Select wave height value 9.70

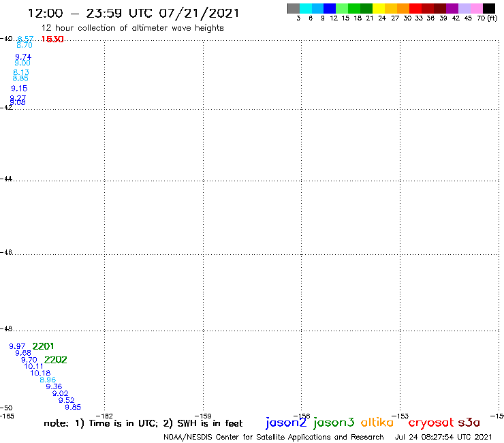(x=29, y=360)
